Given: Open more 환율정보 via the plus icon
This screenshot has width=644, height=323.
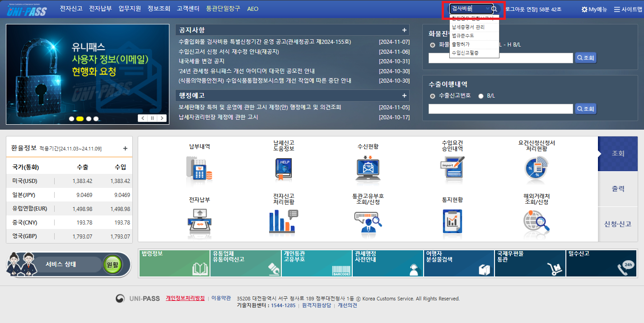Looking at the screenshot, I should (x=125, y=148).
